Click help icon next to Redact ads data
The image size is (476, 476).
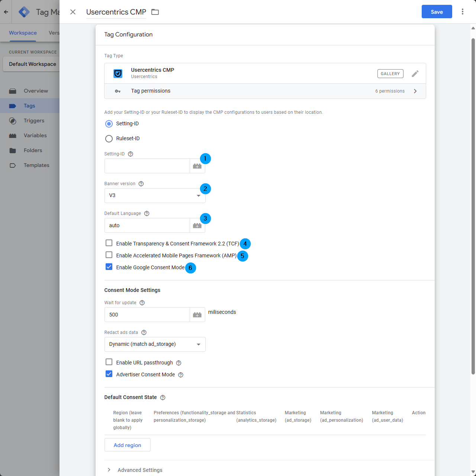pyautogui.click(x=144, y=332)
